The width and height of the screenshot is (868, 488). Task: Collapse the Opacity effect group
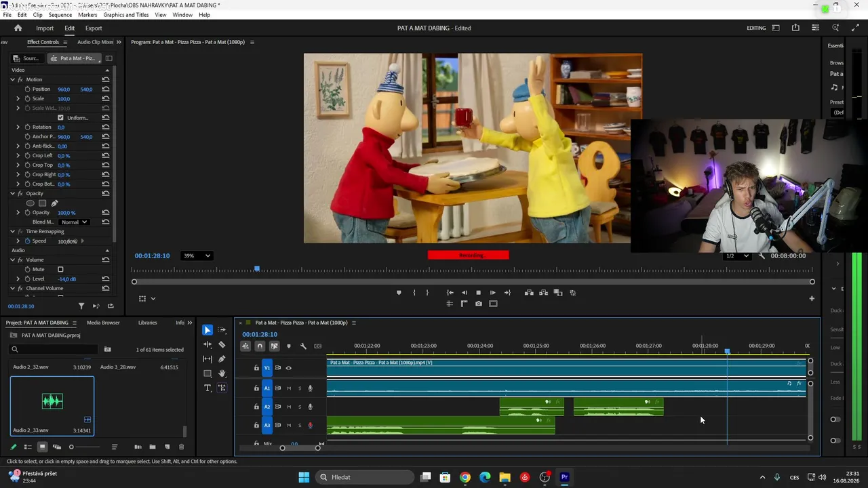click(12, 193)
